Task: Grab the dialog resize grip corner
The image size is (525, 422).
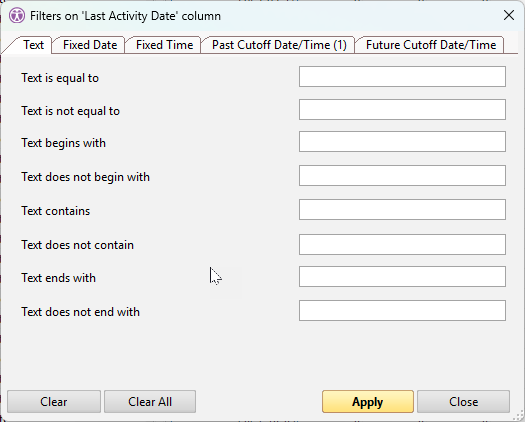Action: coord(518,416)
